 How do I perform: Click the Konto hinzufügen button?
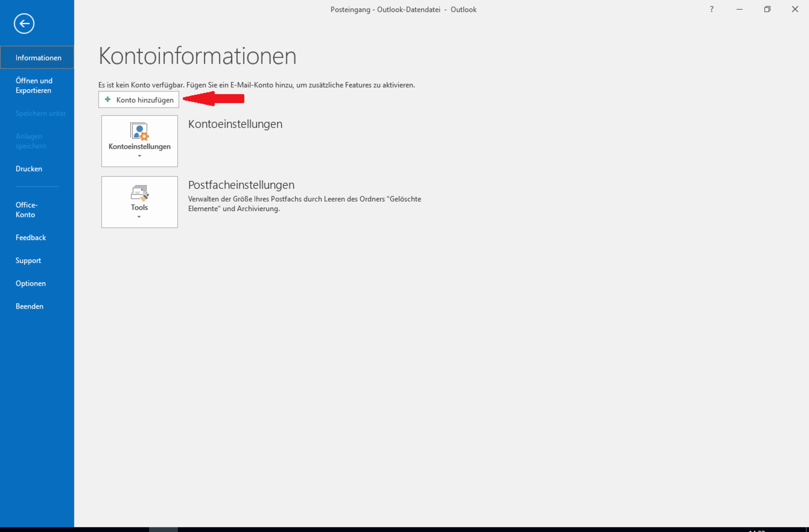[x=138, y=100]
